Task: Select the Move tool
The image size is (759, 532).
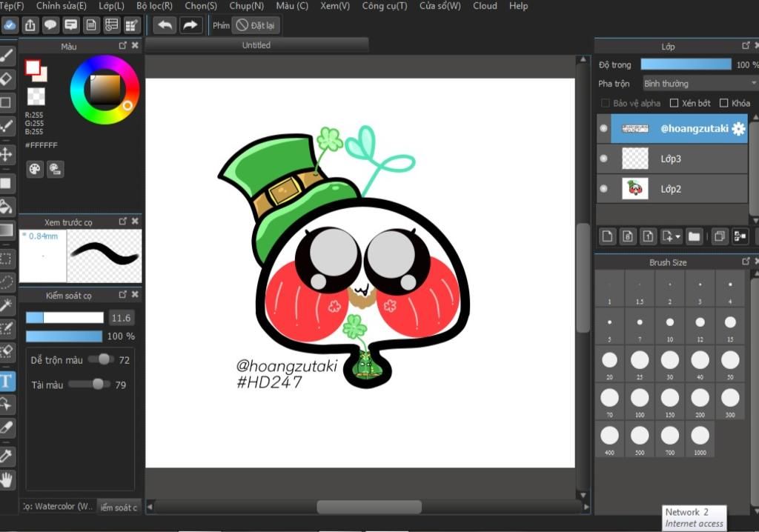Action: coord(7,154)
